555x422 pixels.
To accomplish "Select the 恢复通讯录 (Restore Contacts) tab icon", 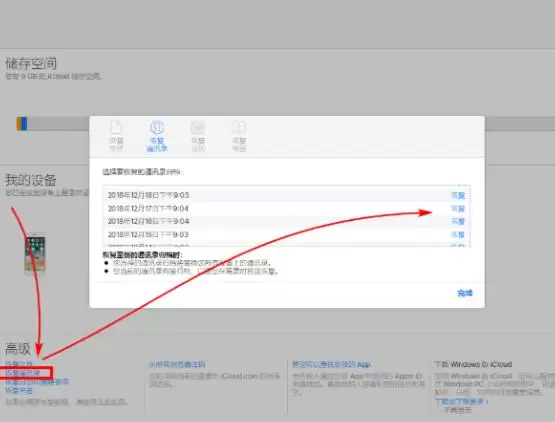I will point(157,136).
